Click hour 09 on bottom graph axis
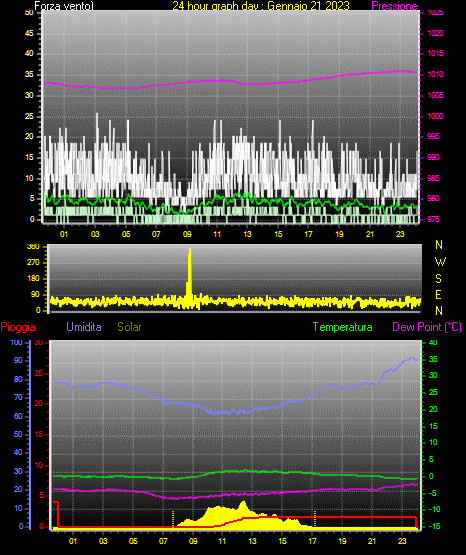This screenshot has height=555, width=466. coord(193,541)
